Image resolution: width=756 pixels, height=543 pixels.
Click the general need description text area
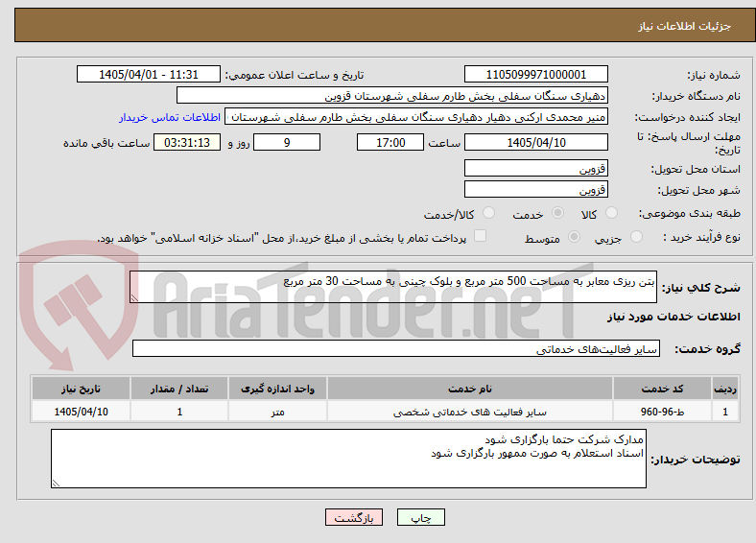[393, 287]
